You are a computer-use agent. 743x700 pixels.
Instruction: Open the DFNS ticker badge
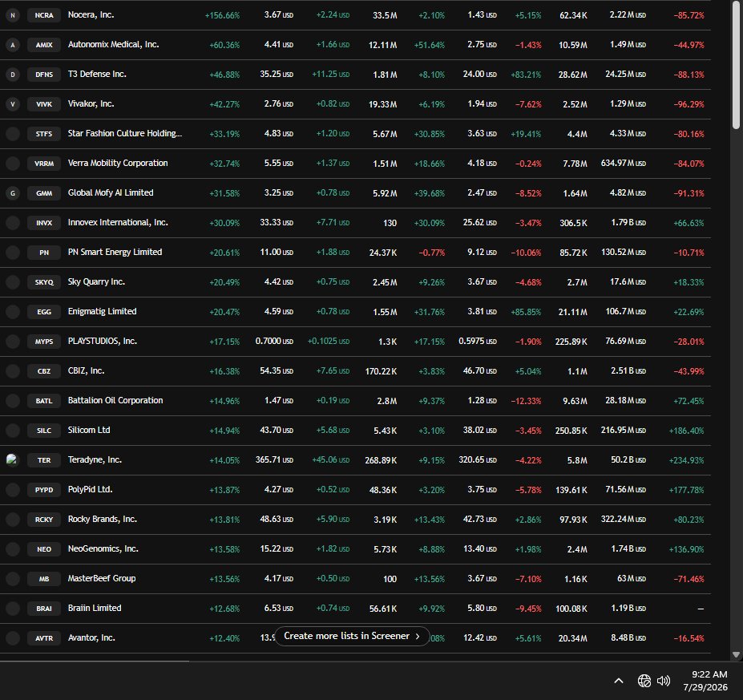pos(44,75)
